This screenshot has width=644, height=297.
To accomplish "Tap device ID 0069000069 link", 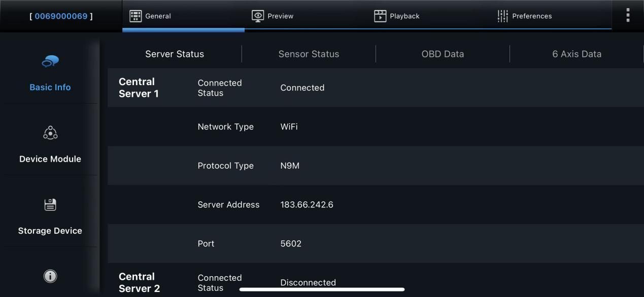I will 61,16.
